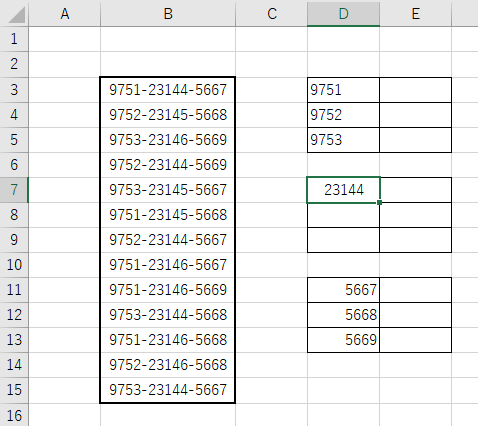Click cell D11 containing 5667
This screenshot has width=478, height=426.
tap(343, 290)
